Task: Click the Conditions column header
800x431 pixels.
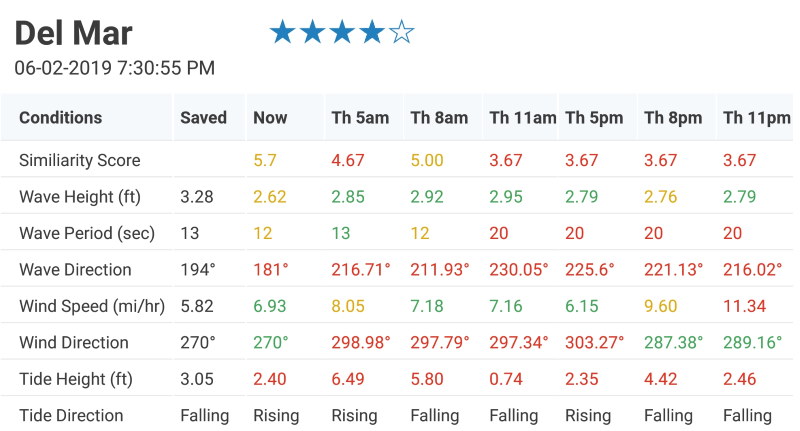Action: click(61, 118)
